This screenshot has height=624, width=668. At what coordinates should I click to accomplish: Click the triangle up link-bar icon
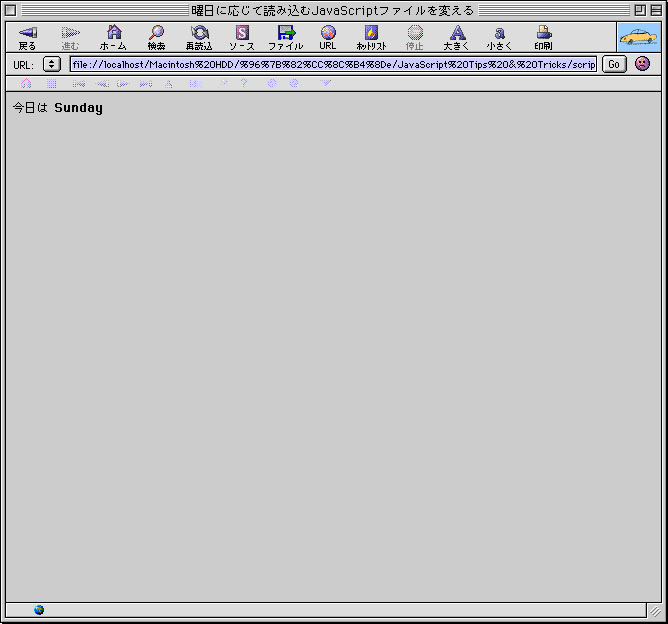click(169, 84)
